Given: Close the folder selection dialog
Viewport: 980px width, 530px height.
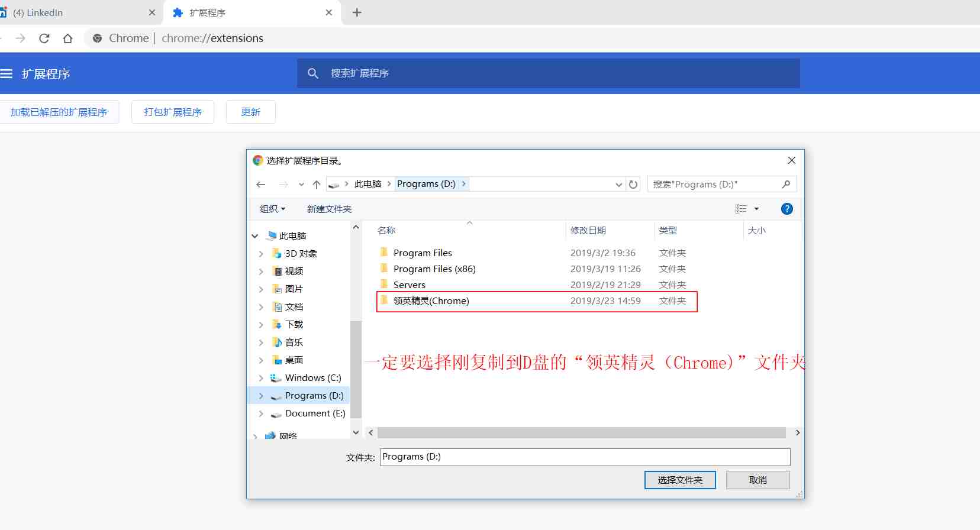Looking at the screenshot, I should click(x=792, y=160).
